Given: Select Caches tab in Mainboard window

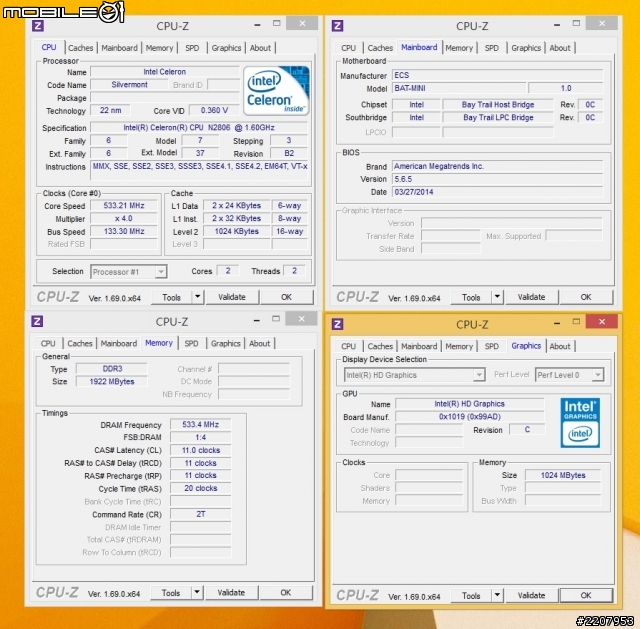Looking at the screenshot, I should [x=380, y=48].
